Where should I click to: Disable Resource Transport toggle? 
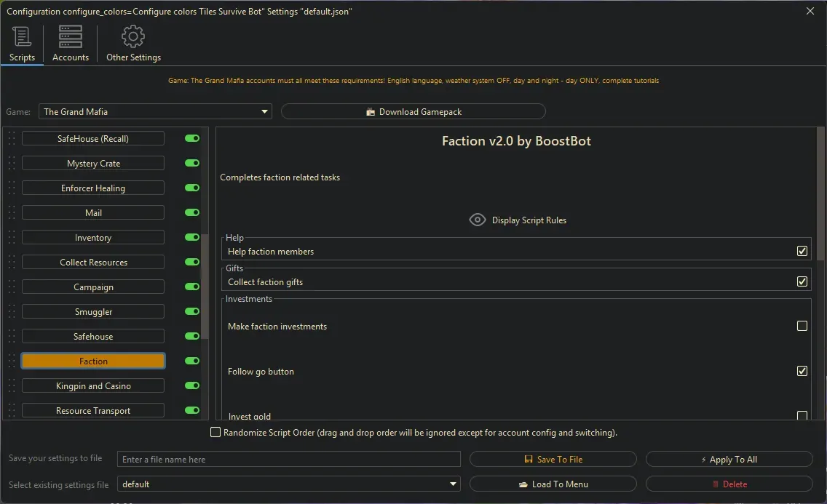pos(192,411)
